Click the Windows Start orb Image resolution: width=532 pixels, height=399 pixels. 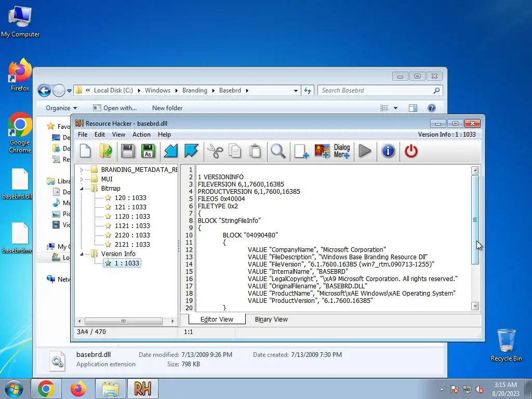coord(14,389)
